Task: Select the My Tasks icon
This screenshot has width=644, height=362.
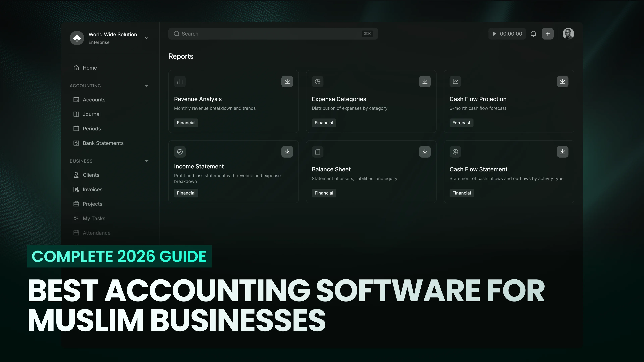Action: [76, 218]
